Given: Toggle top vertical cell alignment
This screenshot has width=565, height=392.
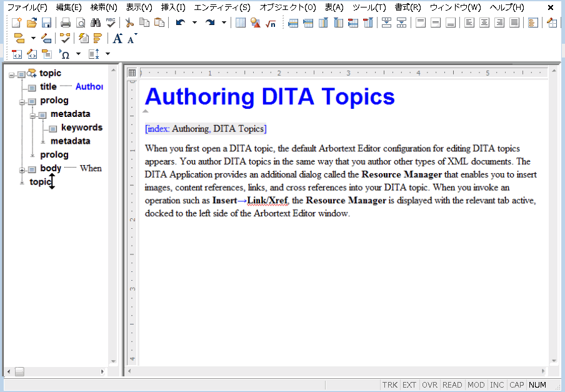Looking at the screenshot, I should (421, 23).
